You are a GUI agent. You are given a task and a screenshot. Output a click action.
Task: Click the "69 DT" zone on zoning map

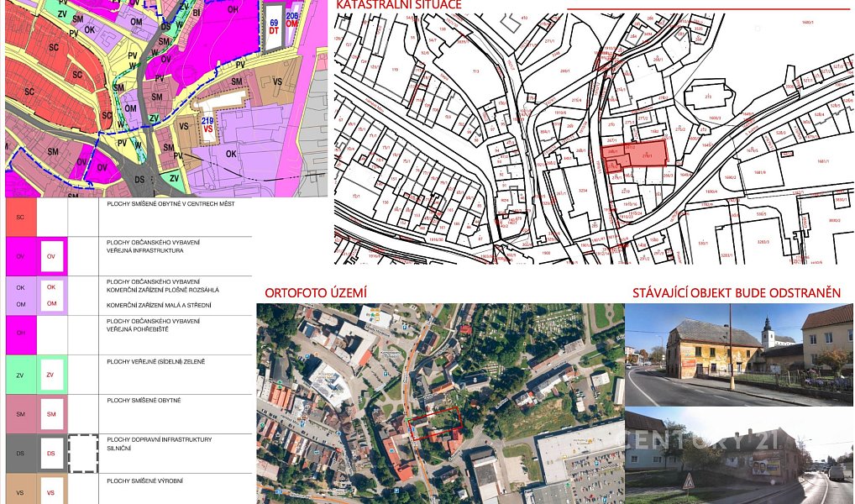click(274, 27)
